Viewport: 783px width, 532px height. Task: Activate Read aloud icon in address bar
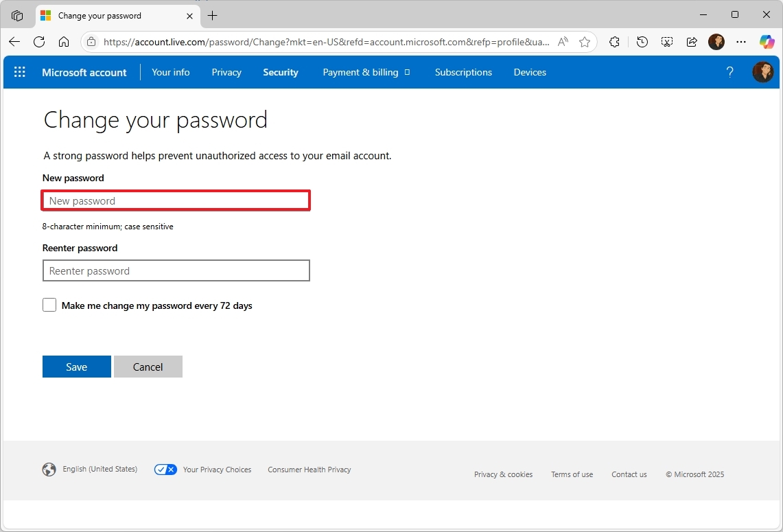pyautogui.click(x=563, y=42)
